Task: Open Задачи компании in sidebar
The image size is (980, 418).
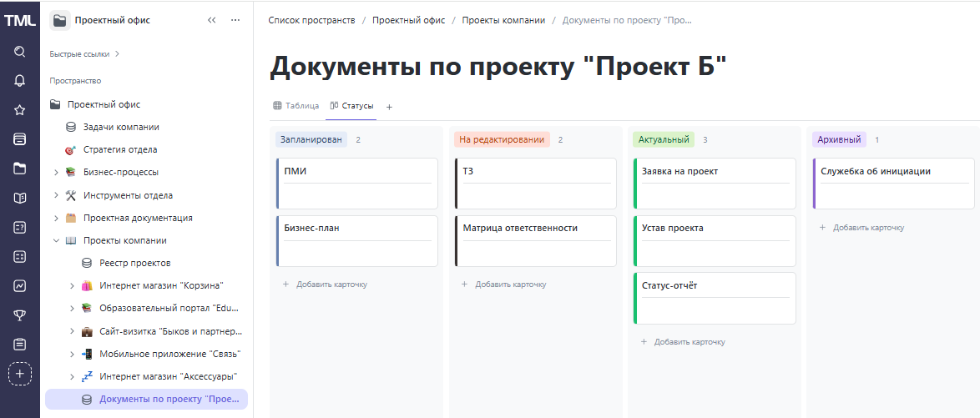Action: point(121,127)
